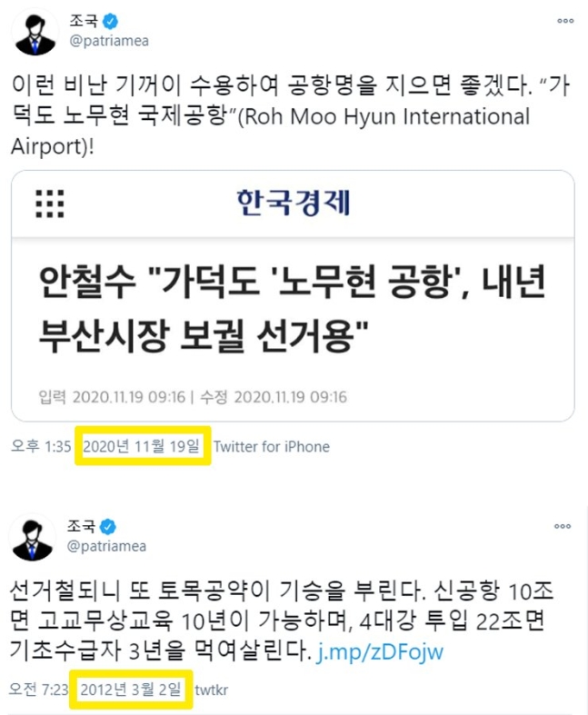The width and height of the screenshot is (588, 715).
Task: Open the grid menu icon in article card
Action: click(x=50, y=204)
